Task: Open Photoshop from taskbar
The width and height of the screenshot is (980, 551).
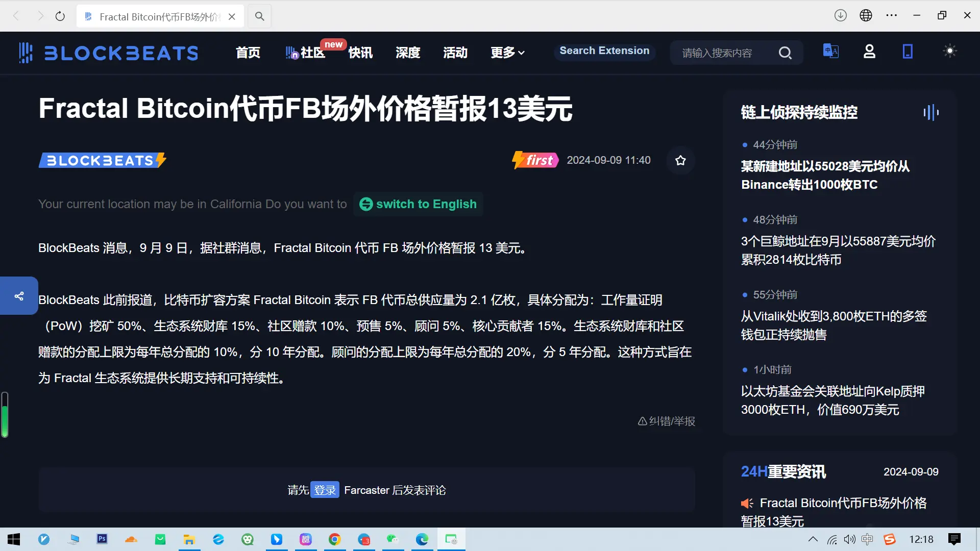Action: 102,539
